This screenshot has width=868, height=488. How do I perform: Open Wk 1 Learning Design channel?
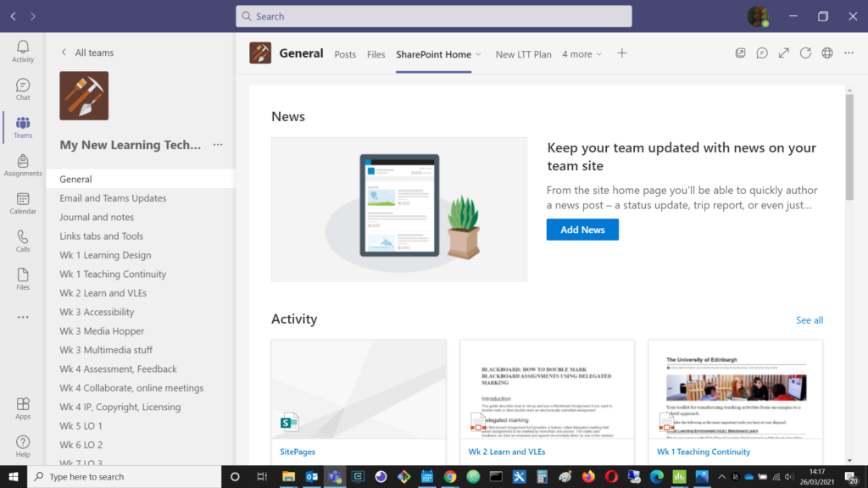point(142,255)
